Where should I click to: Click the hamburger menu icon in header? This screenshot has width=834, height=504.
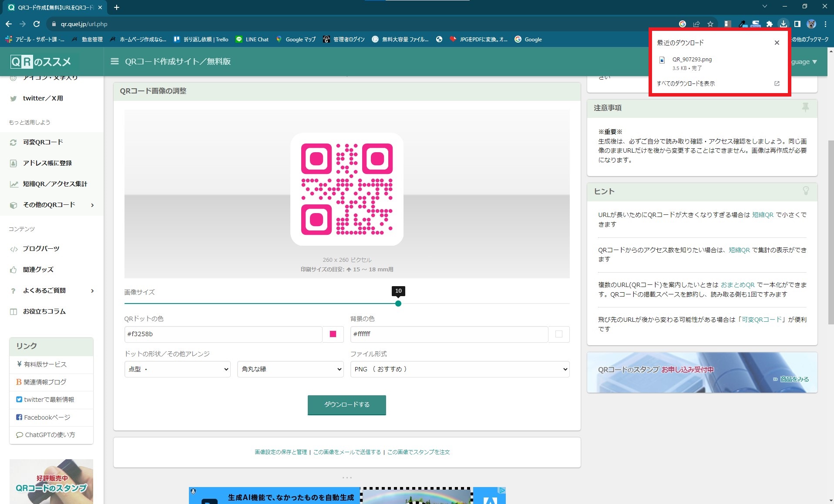114,61
